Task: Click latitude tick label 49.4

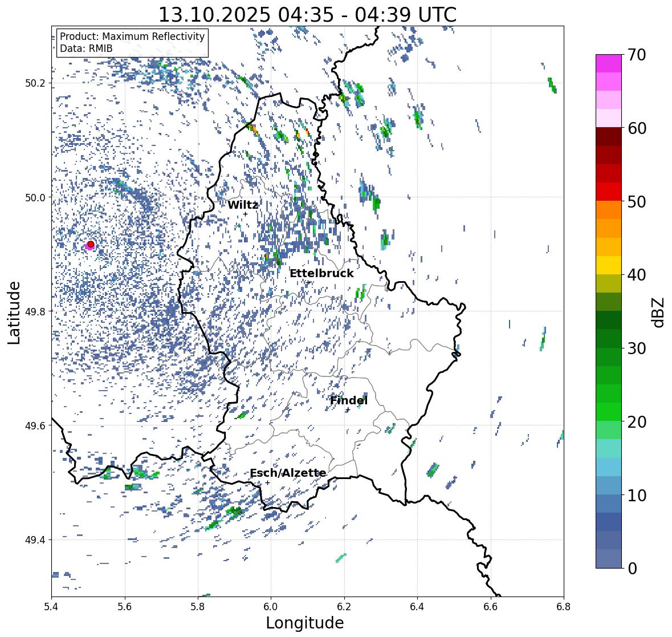Action: pyautogui.click(x=35, y=540)
